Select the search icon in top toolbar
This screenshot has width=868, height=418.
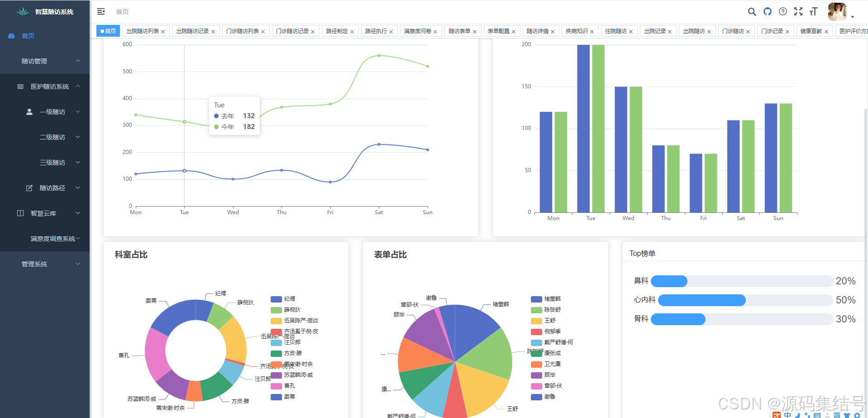[x=752, y=11]
